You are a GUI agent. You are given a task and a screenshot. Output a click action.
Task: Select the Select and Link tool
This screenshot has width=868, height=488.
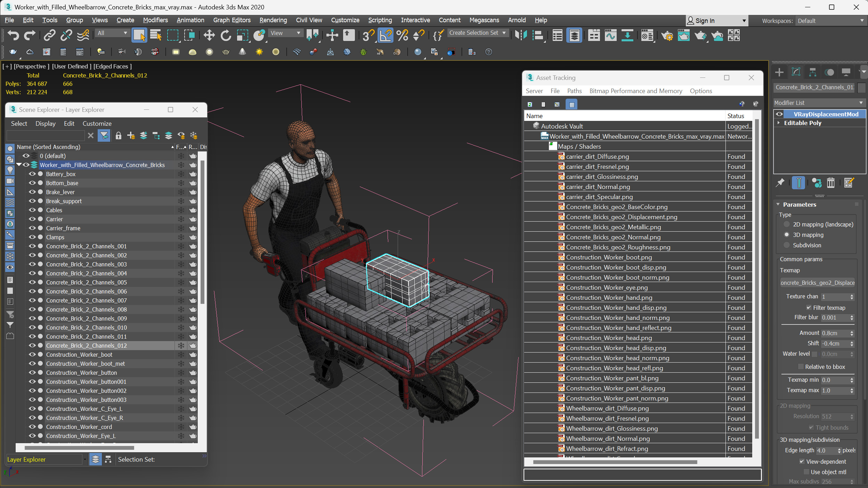point(49,35)
